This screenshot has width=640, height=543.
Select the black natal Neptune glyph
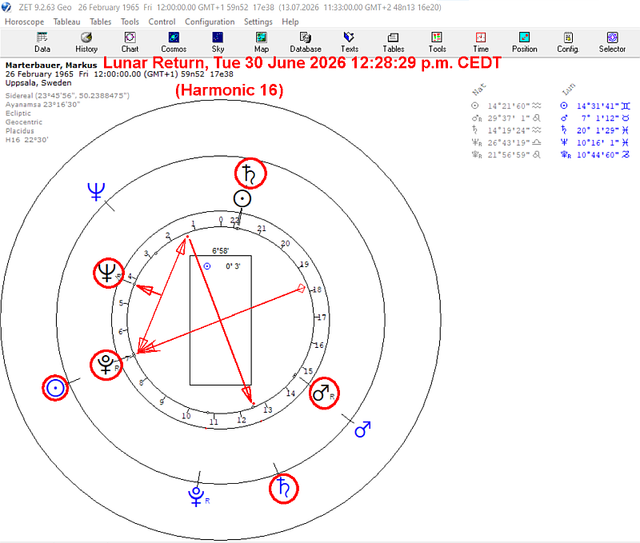pyautogui.click(x=108, y=273)
